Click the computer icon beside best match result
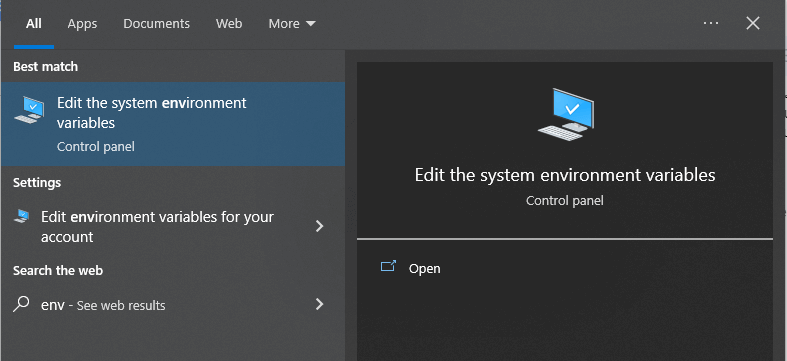This screenshot has height=361, width=787. click(29, 109)
